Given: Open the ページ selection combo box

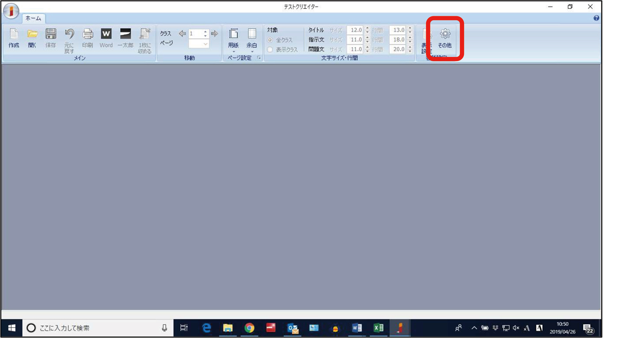Looking at the screenshot, I should pos(199,44).
